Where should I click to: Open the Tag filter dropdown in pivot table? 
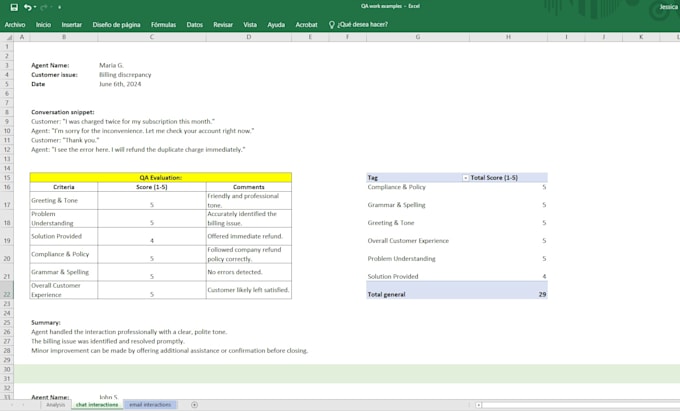click(465, 178)
